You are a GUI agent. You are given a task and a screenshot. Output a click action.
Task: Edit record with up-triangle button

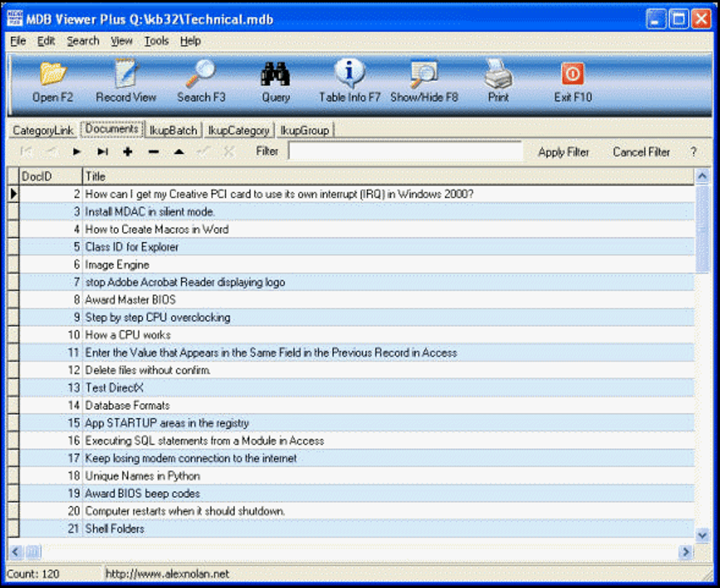(179, 152)
